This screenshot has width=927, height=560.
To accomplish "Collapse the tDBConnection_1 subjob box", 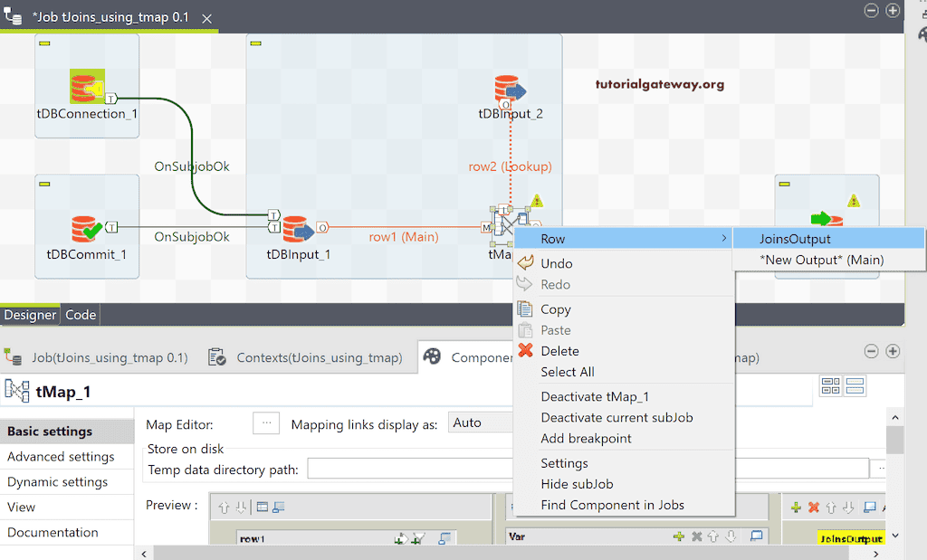I will [x=44, y=43].
